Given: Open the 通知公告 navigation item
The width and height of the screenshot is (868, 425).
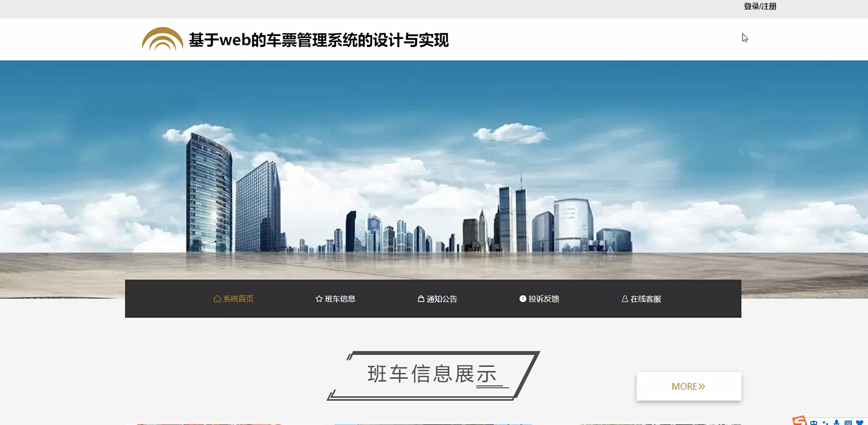Looking at the screenshot, I should pos(437,299).
